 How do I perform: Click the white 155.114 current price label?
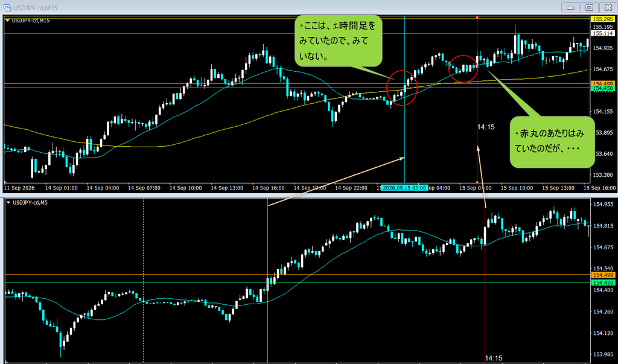point(603,34)
